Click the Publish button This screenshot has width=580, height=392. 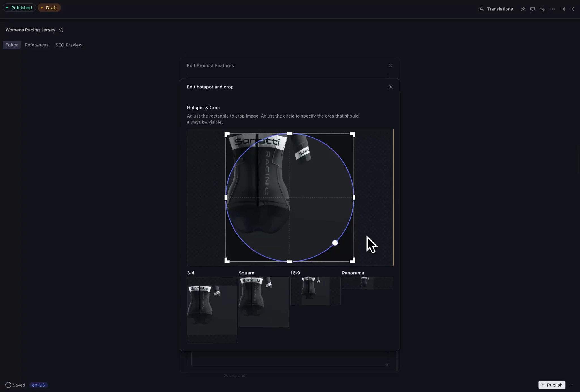point(551,385)
